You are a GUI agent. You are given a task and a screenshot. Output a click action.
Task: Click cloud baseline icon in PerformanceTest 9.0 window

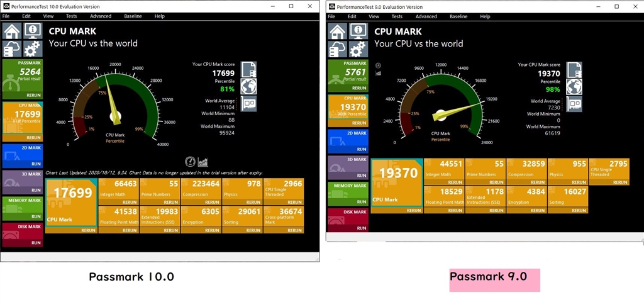click(x=337, y=49)
